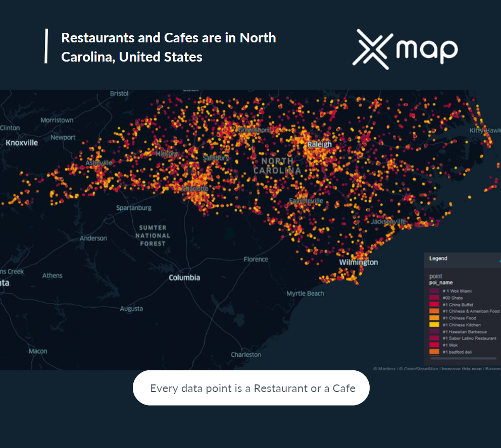Click the Basemap link in the attribution

pos(494,369)
